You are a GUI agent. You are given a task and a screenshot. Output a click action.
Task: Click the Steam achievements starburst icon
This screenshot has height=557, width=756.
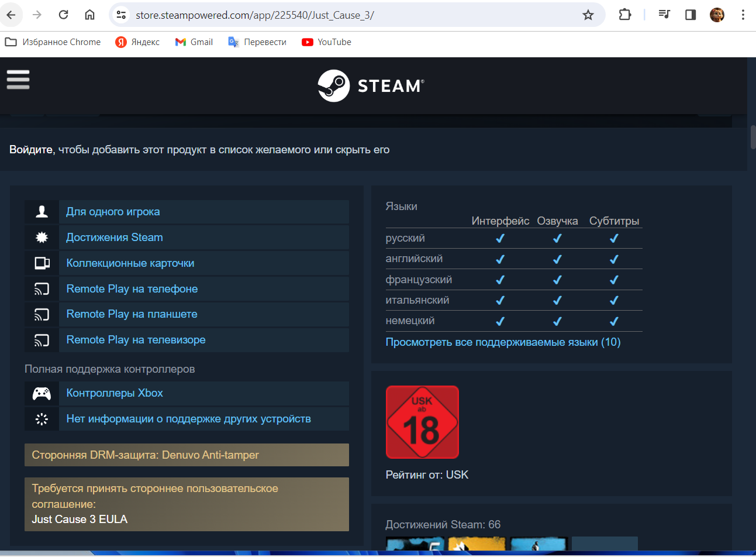(42, 238)
